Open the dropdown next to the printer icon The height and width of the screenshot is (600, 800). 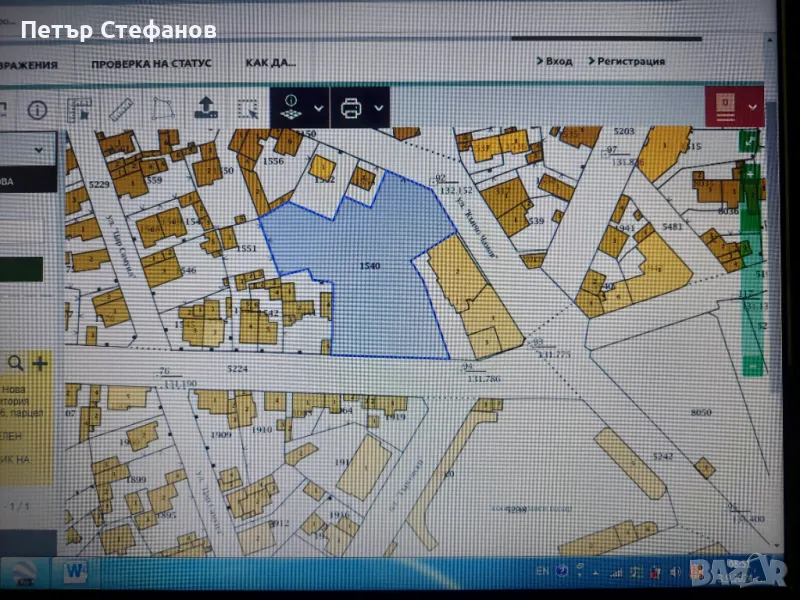click(x=378, y=108)
